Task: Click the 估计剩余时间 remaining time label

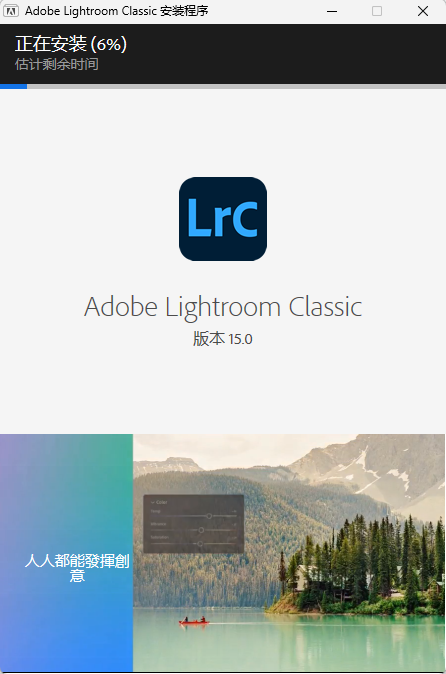Action: 57,64
